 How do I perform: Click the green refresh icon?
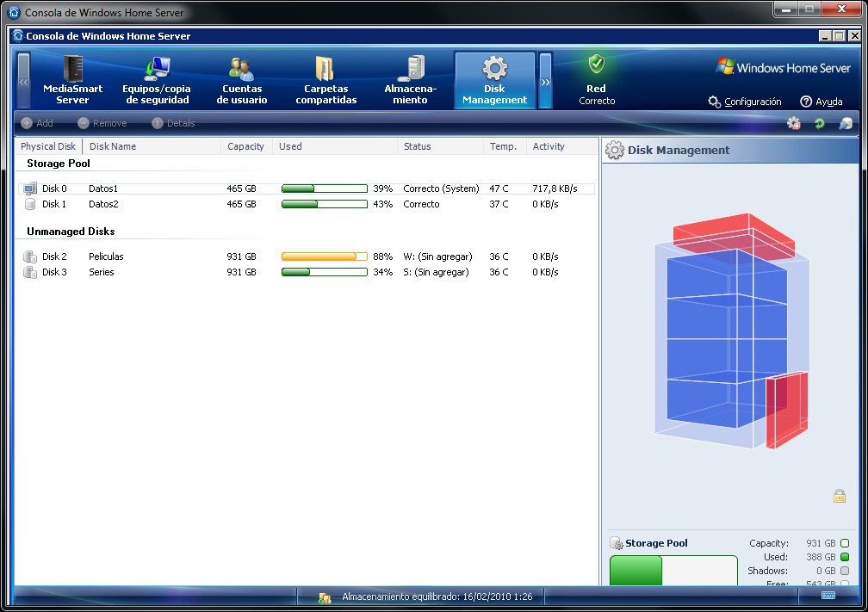click(820, 124)
